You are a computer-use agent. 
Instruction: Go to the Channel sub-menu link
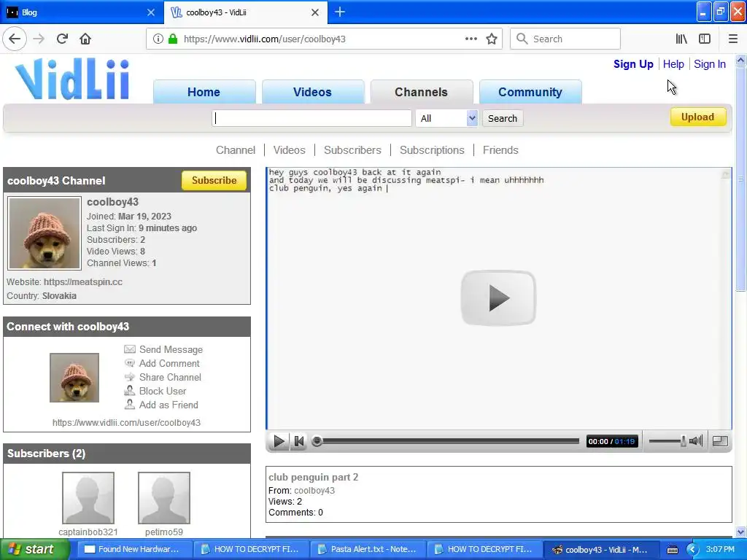pos(236,150)
